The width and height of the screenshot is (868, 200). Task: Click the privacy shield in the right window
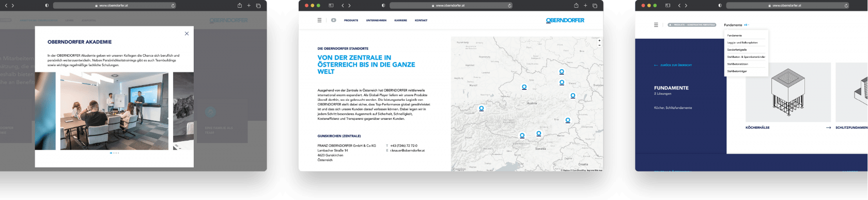pyautogui.click(x=720, y=6)
